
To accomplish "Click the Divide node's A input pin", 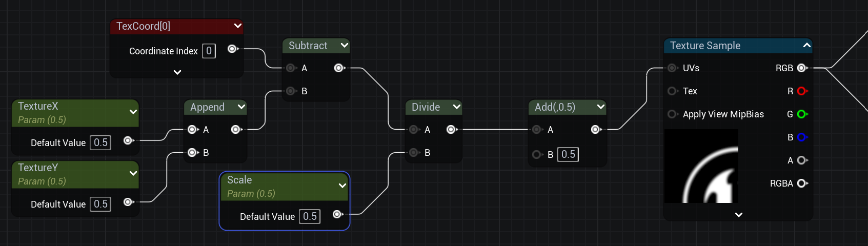I will pos(414,129).
